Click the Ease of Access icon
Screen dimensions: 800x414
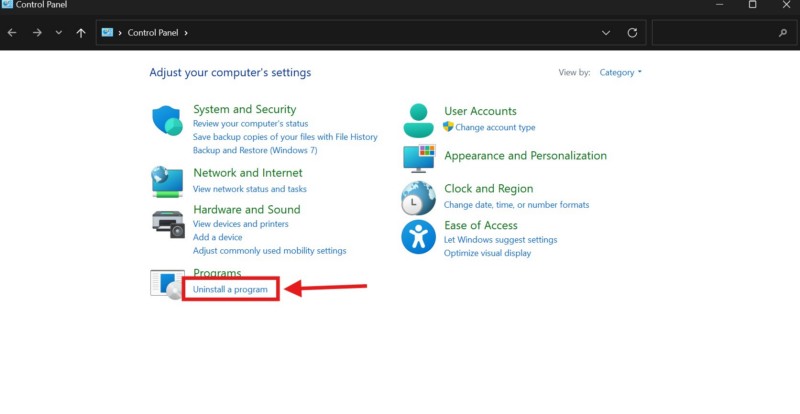click(x=418, y=237)
